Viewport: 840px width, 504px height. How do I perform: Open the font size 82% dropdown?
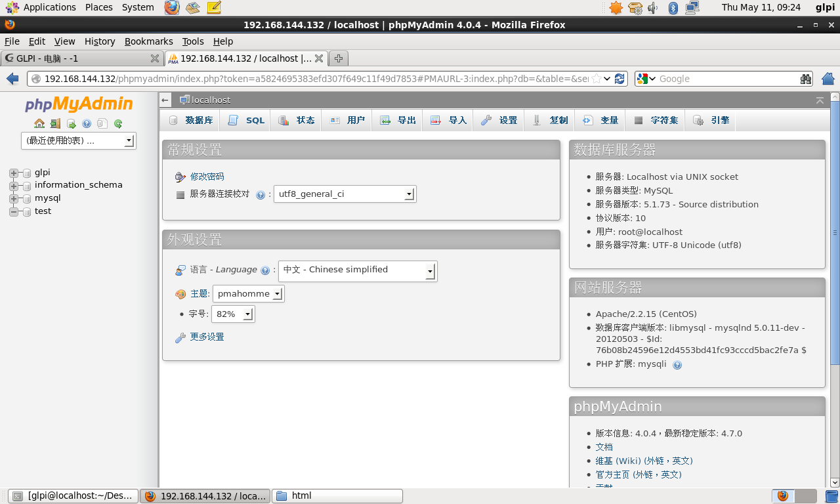pos(233,314)
